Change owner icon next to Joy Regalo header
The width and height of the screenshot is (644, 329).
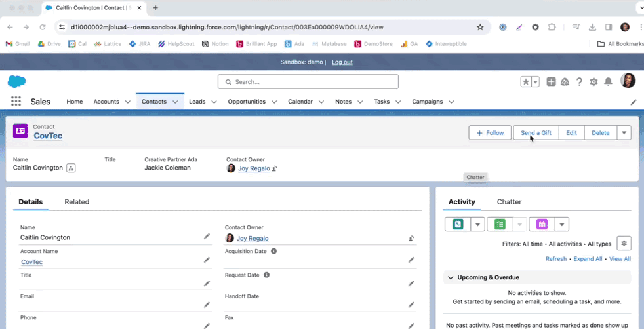[x=274, y=168]
